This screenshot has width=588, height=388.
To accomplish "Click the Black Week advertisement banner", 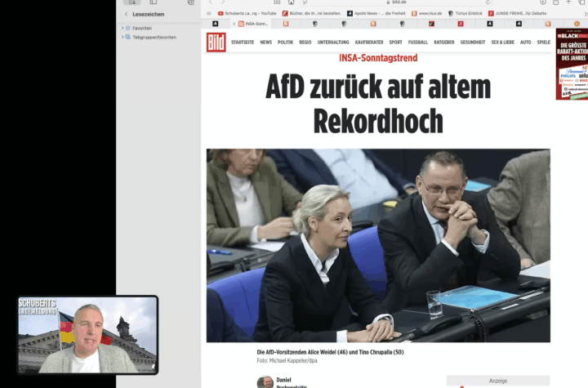I will point(571,64).
